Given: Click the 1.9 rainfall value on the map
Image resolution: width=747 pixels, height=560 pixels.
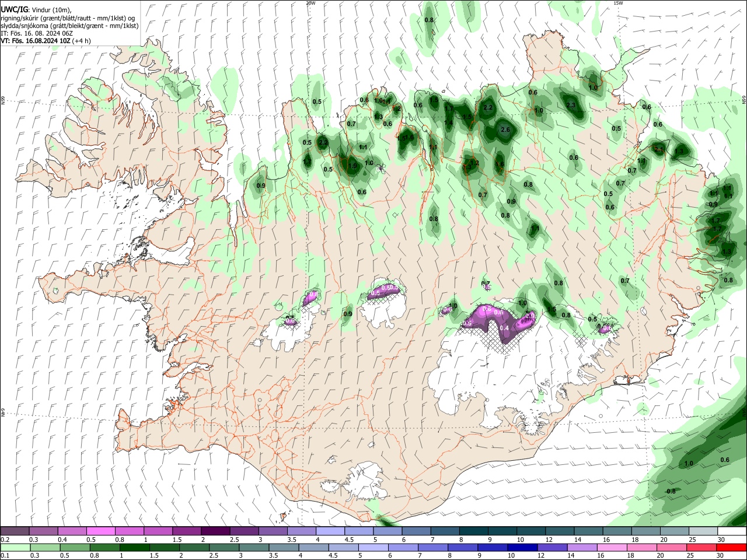Looking at the screenshot, I should [x=352, y=166].
